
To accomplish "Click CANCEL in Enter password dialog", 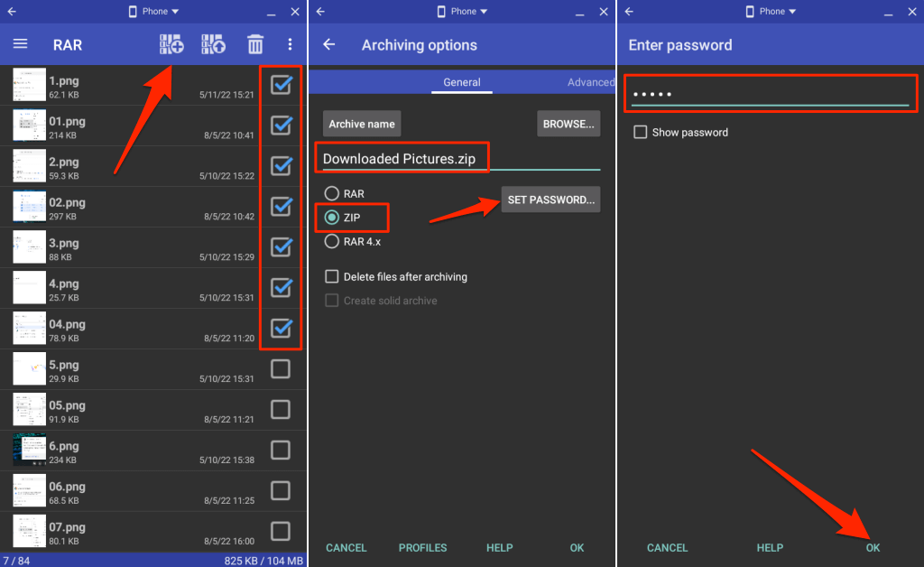I will 667,547.
